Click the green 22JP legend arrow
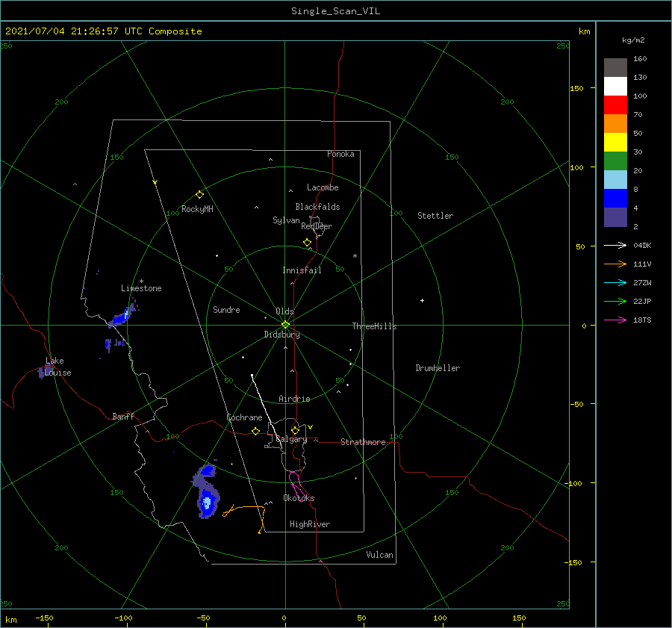This screenshot has width=672, height=628. point(615,302)
